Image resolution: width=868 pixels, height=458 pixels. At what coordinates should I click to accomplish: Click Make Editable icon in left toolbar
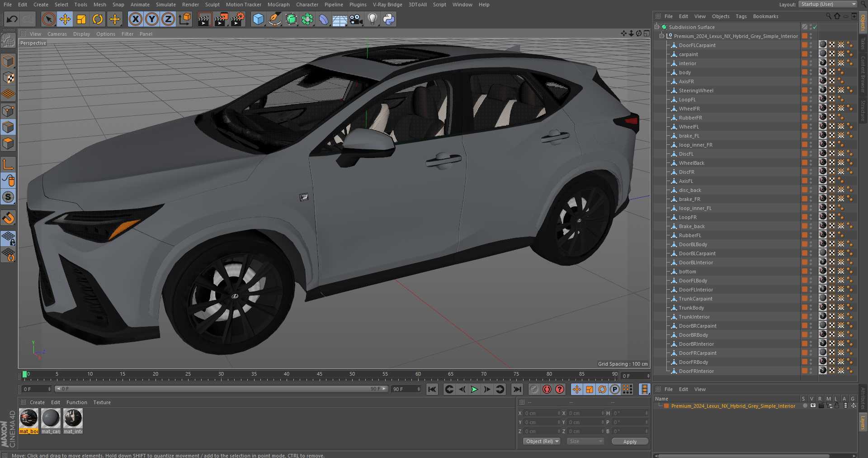(8, 41)
